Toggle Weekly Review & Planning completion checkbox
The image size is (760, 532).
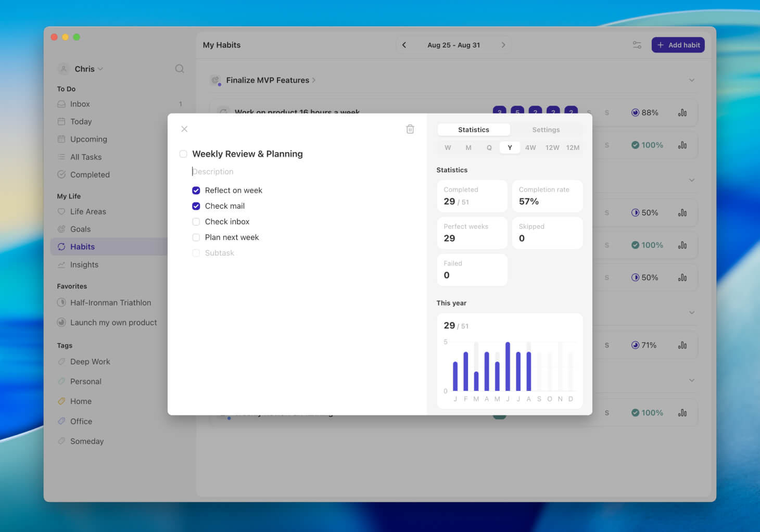[183, 154]
